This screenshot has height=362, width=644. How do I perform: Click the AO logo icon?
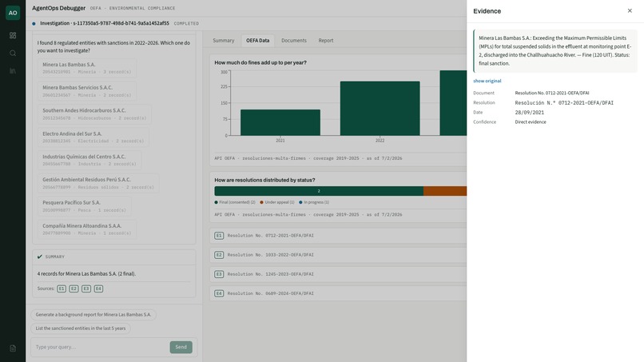pyautogui.click(x=13, y=13)
